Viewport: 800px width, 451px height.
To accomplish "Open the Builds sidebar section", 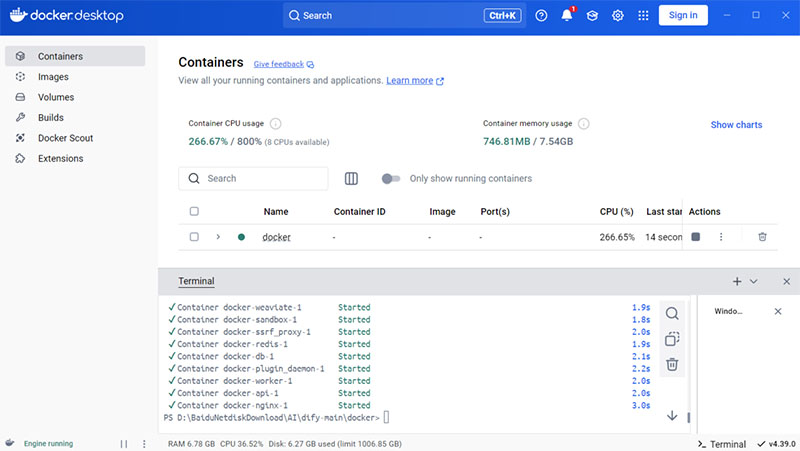I will tap(75, 117).
